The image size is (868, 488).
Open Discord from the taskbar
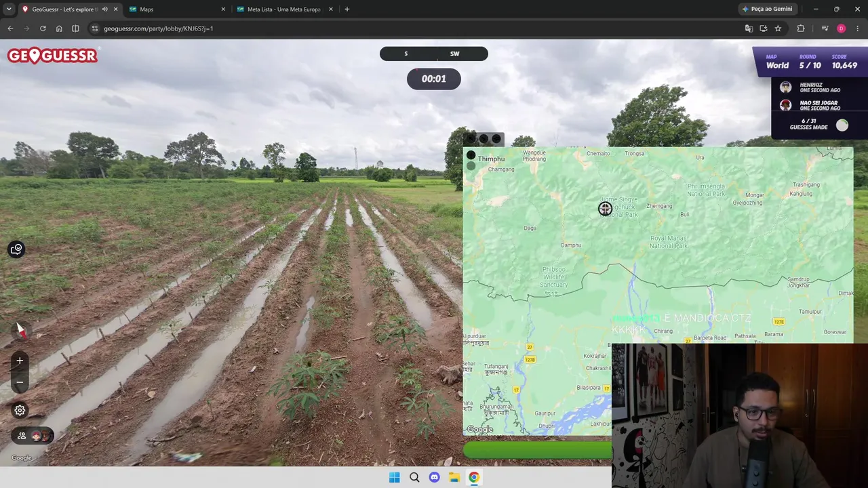click(434, 477)
